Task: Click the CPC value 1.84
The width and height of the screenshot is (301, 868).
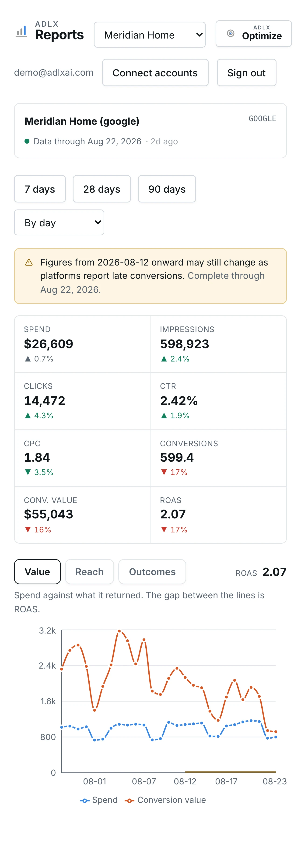Action: [37, 458]
